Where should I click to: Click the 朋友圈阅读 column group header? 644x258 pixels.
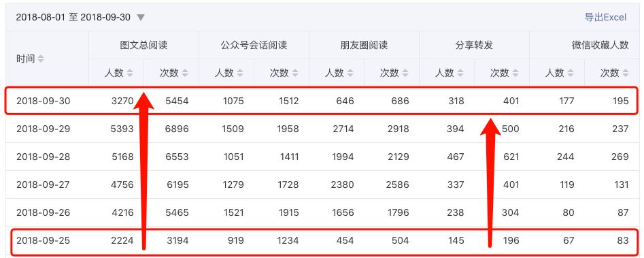364,45
